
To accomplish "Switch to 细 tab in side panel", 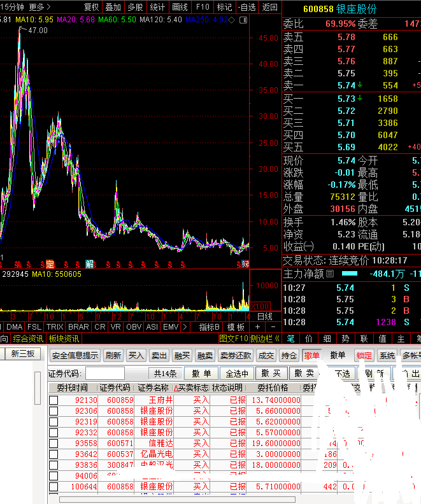I will pyautogui.click(x=327, y=339).
